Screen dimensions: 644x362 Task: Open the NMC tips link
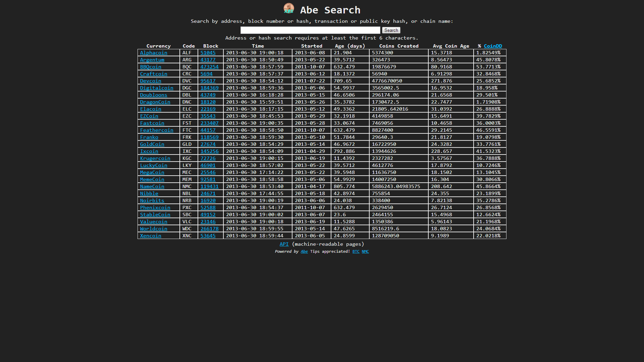click(365, 251)
